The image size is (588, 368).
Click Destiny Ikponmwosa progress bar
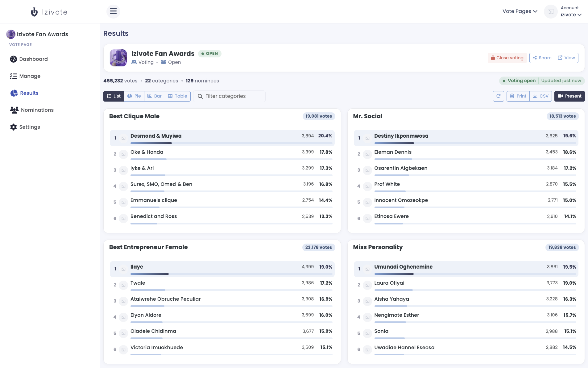point(475,143)
